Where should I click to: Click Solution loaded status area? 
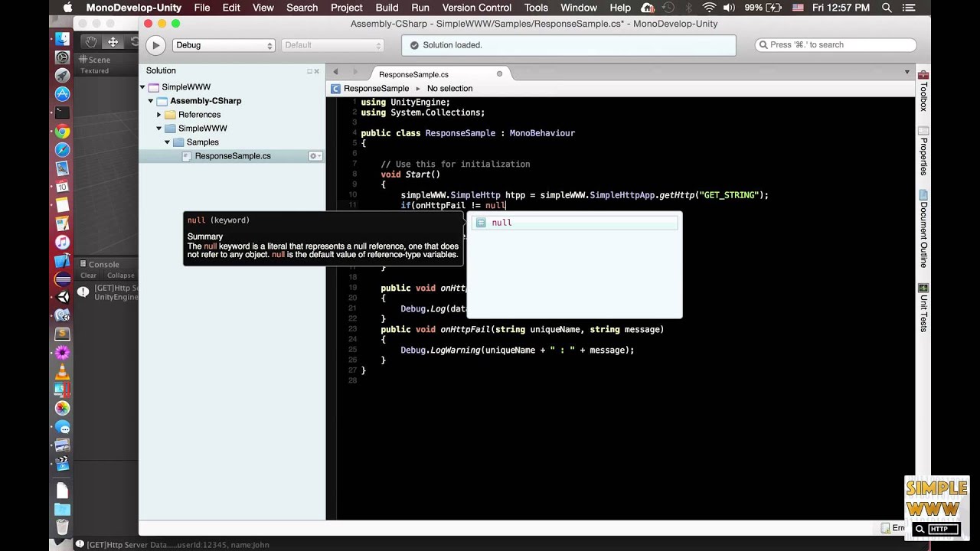tap(569, 45)
